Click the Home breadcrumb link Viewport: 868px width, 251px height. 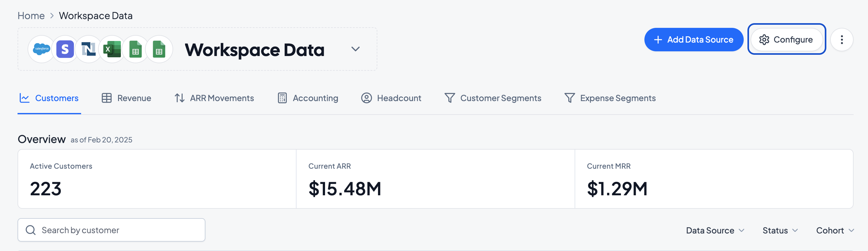(x=31, y=16)
